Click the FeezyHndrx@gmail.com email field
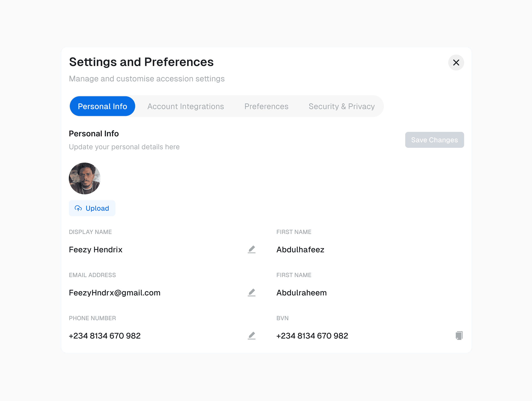Image resolution: width=532 pixels, height=401 pixels. click(x=115, y=293)
